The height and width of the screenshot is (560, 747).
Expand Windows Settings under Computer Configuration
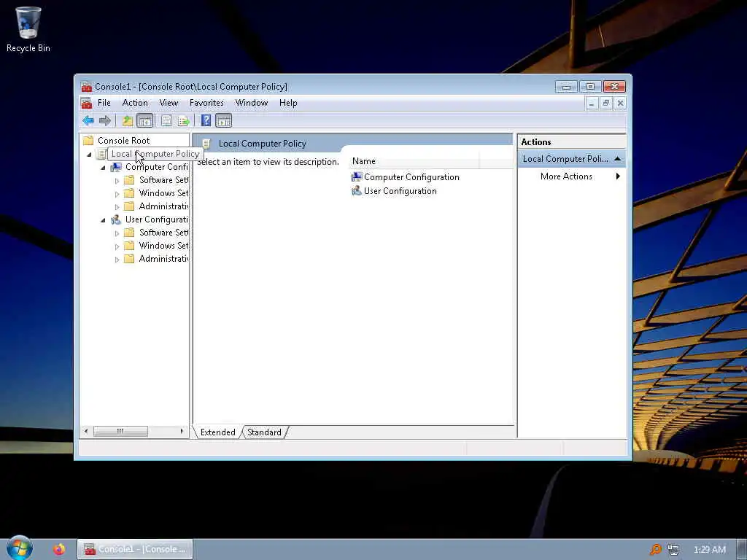pos(117,194)
